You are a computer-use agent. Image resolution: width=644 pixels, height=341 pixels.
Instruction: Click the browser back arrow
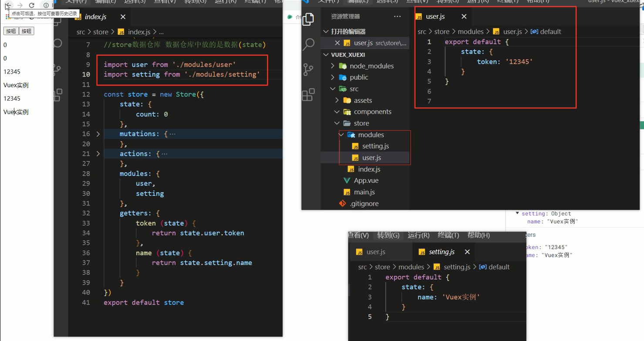8,5
